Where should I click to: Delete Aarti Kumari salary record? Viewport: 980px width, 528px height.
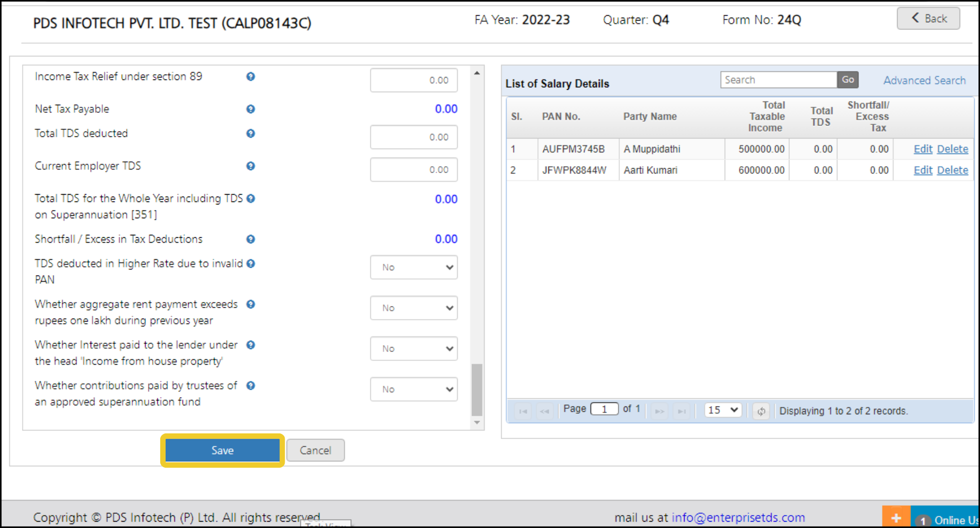953,170
